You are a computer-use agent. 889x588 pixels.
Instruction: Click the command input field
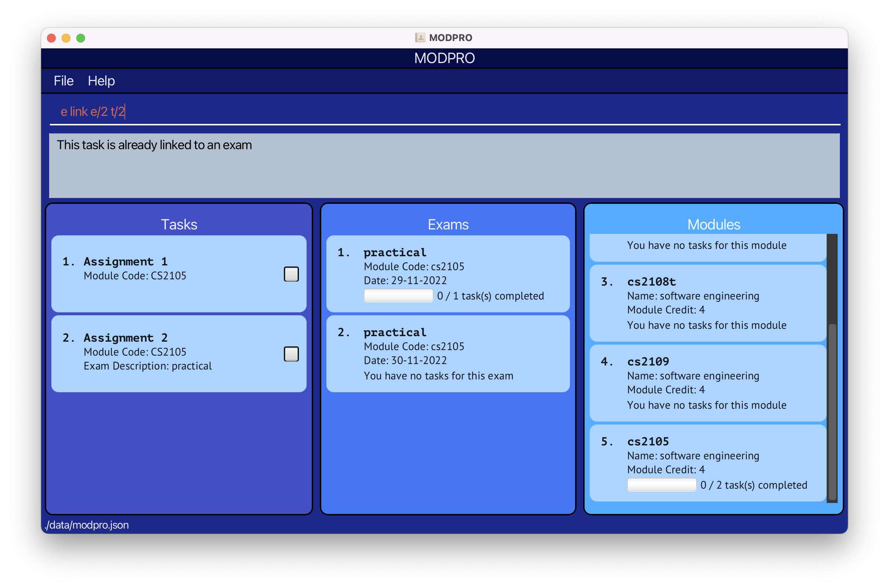[x=444, y=111]
